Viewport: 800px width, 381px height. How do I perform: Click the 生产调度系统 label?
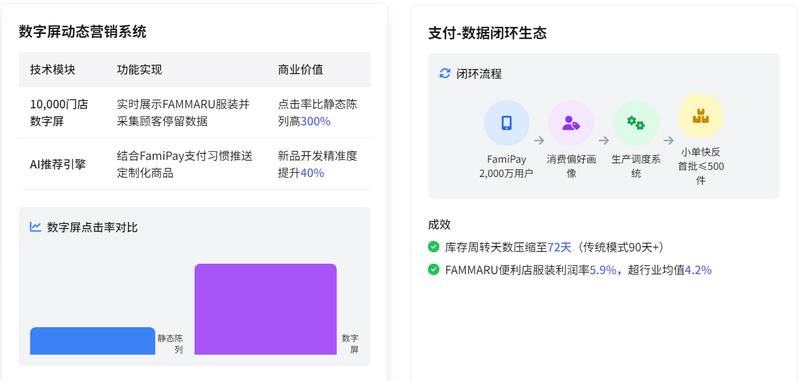tap(636, 166)
